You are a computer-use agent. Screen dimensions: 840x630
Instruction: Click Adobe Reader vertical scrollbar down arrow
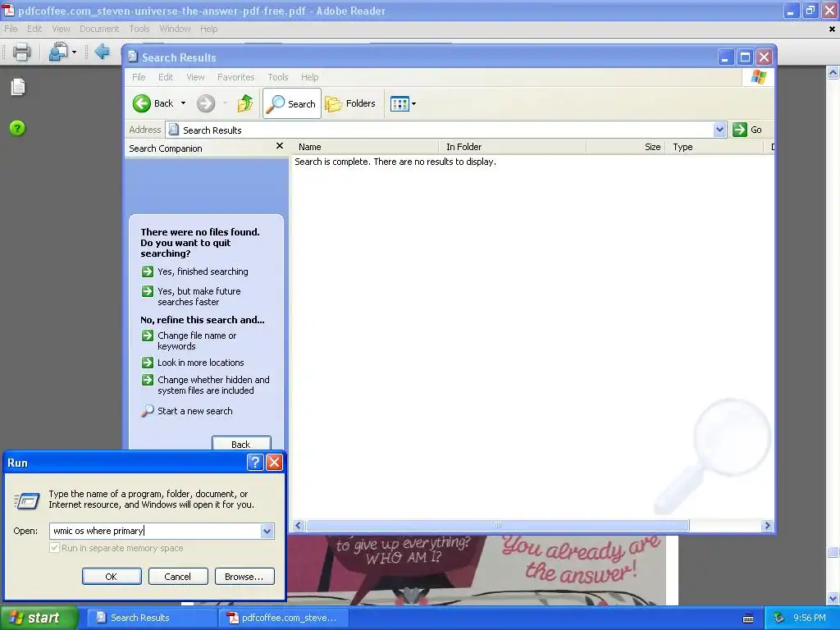point(833,598)
